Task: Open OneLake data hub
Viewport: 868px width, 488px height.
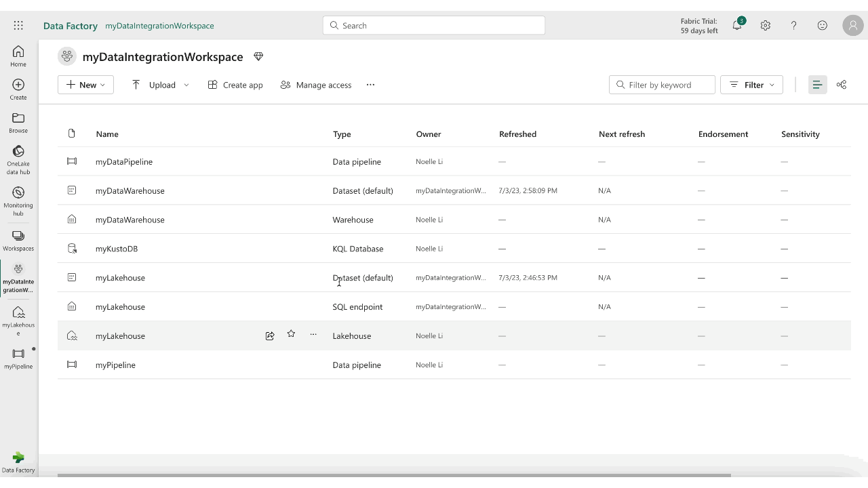Action: tap(18, 160)
